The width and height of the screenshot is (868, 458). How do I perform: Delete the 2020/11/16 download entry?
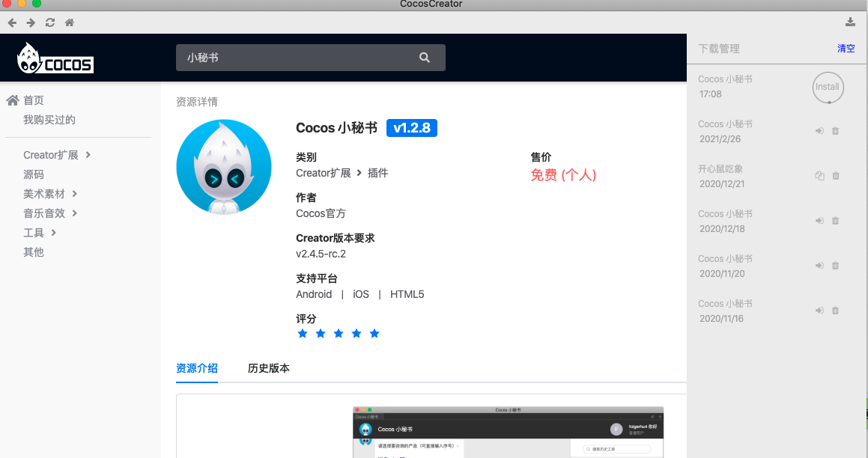pyautogui.click(x=835, y=311)
